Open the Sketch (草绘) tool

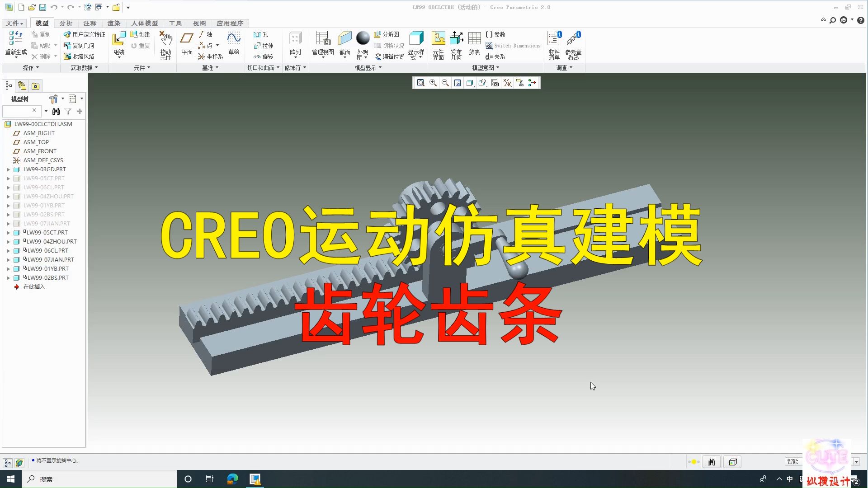(234, 44)
